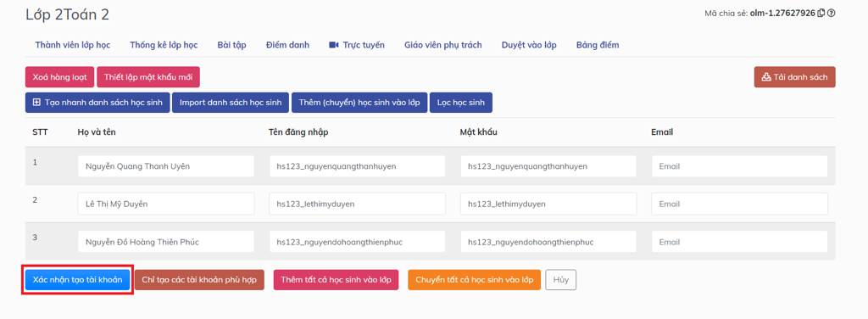Click the STT column header
This screenshot has height=319, width=868.
[x=40, y=132]
